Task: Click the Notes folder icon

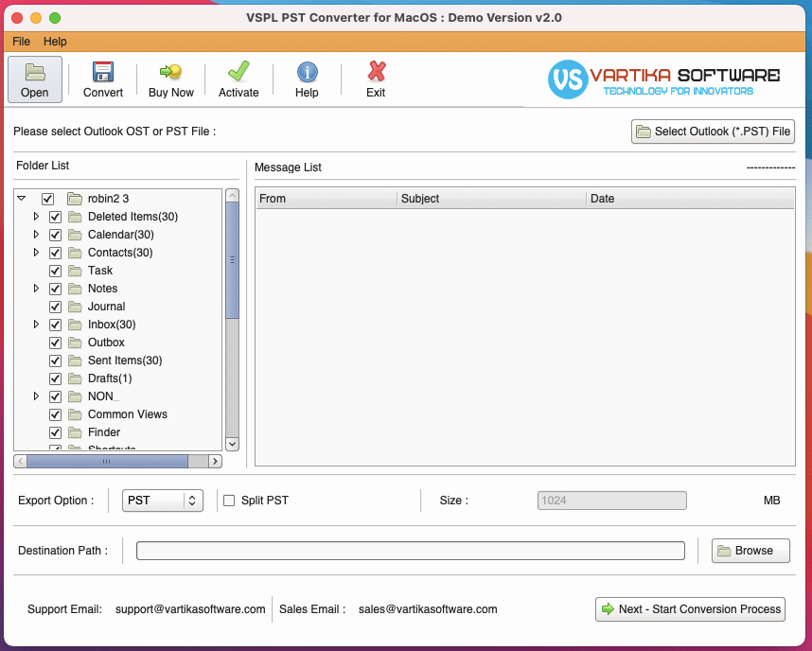Action: (x=75, y=289)
